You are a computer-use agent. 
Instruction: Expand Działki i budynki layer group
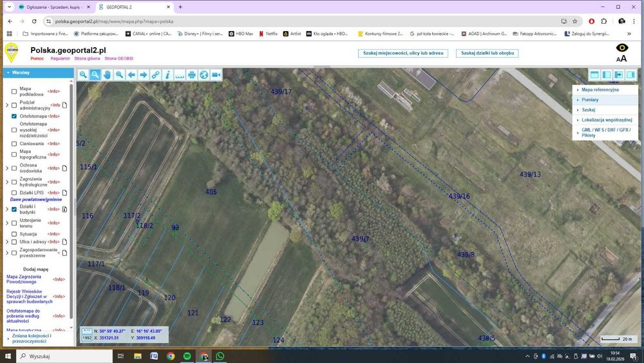7,210
